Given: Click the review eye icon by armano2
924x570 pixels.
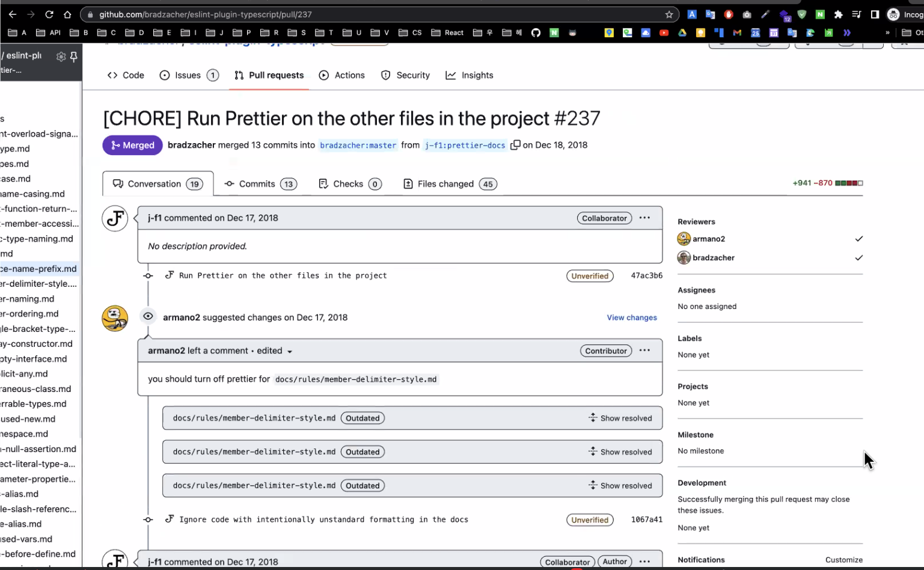Looking at the screenshot, I should 148,316.
